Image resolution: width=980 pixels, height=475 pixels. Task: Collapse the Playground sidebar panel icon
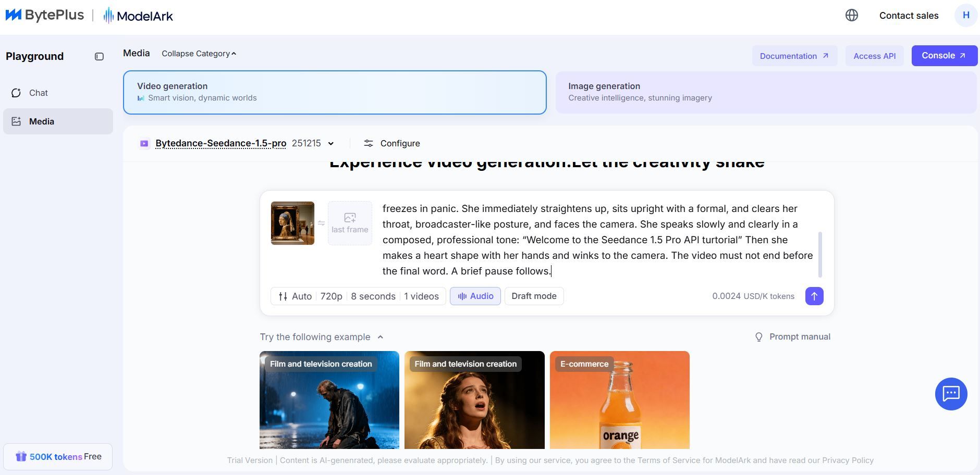(99, 57)
